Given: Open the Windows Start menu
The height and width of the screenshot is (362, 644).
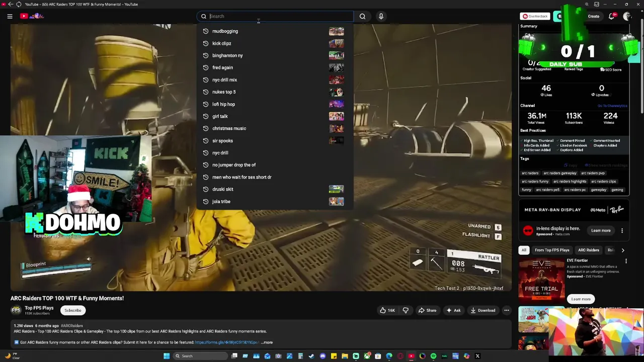Looking at the screenshot, I should click(167, 356).
